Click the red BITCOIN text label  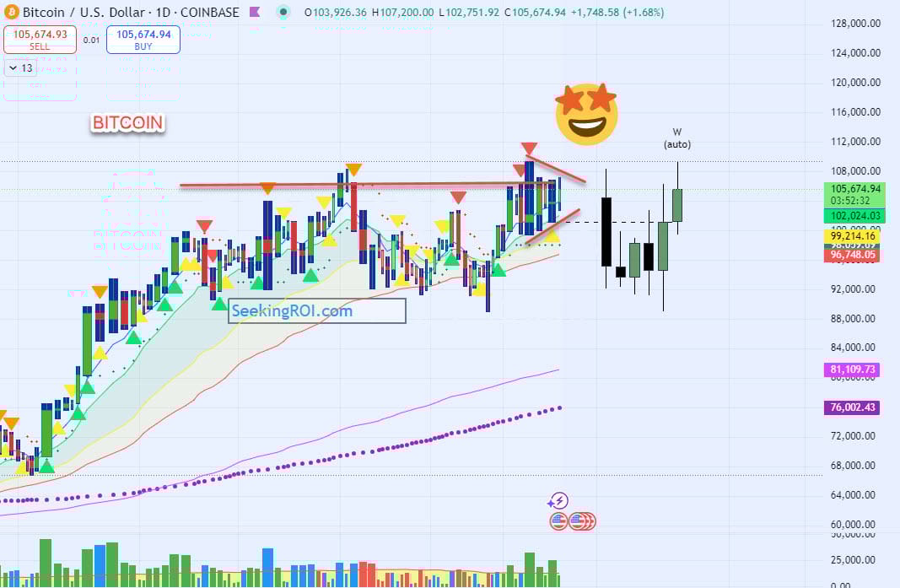click(x=127, y=123)
